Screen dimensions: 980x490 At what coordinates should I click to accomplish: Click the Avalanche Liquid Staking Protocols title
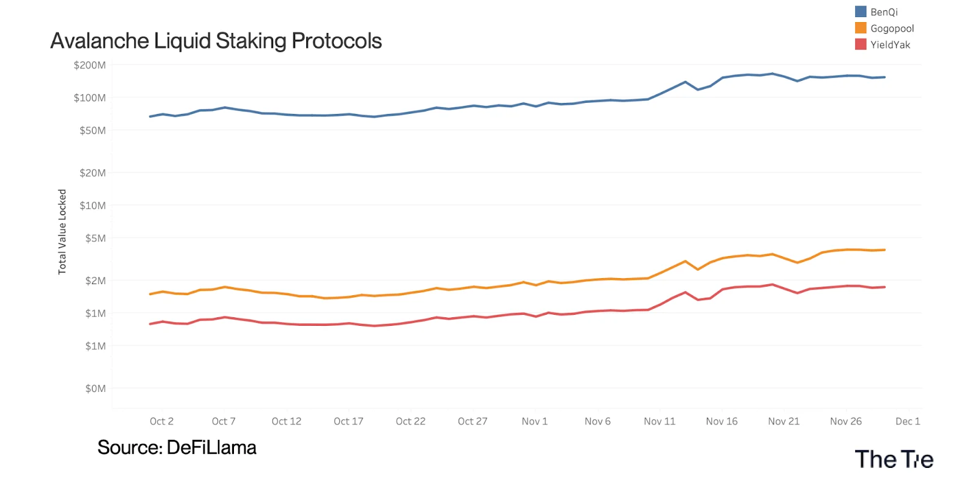point(216,41)
